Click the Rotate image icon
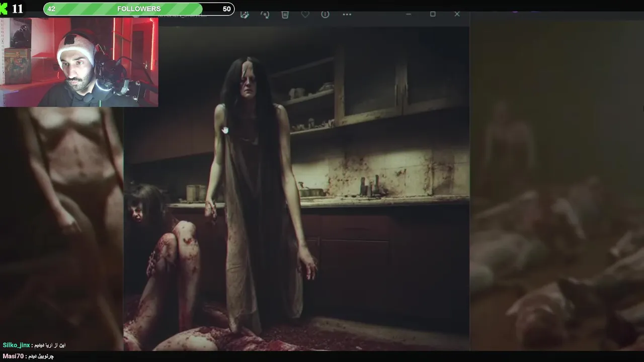 pos(265,15)
